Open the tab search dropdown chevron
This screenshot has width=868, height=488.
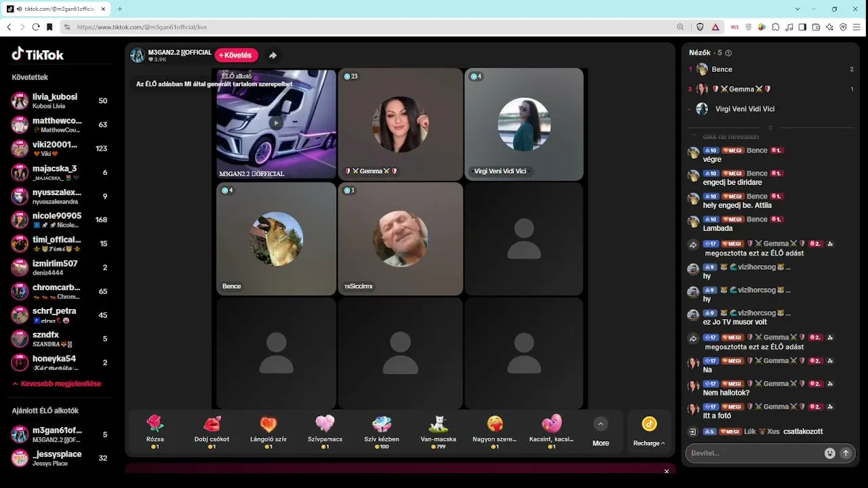pos(797,9)
